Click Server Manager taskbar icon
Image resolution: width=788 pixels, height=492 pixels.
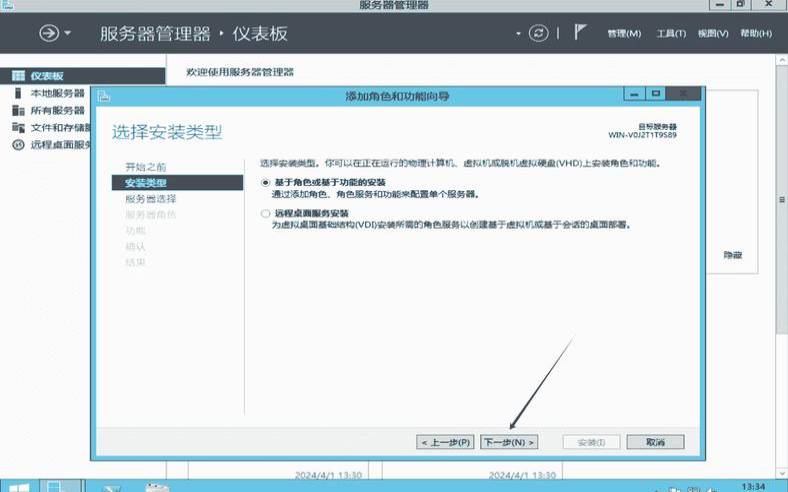60,486
